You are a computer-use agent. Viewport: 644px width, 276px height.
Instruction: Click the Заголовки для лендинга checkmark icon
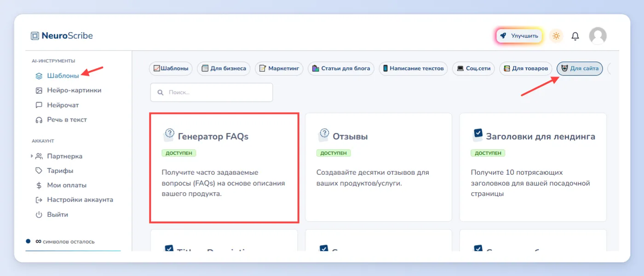(x=477, y=134)
